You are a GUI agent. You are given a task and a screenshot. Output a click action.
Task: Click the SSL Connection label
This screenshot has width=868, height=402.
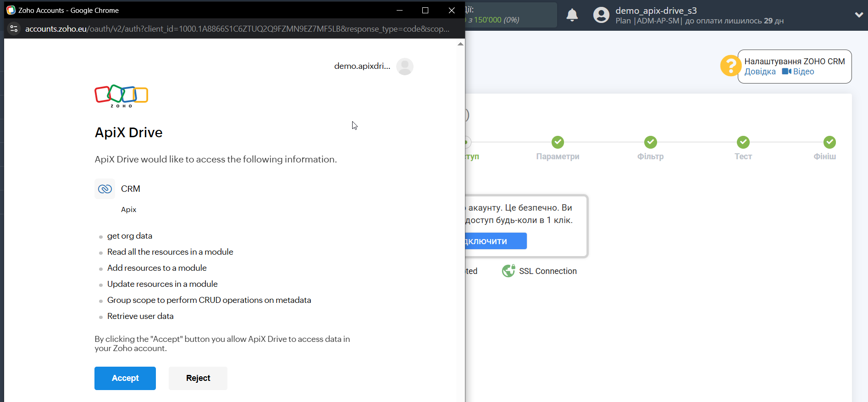click(547, 271)
